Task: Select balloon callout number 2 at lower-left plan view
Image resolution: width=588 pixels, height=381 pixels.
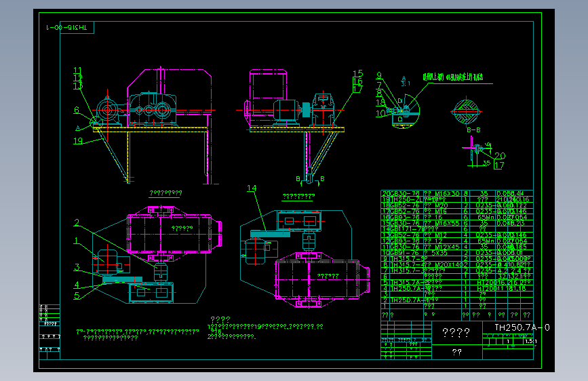Action: point(77,223)
